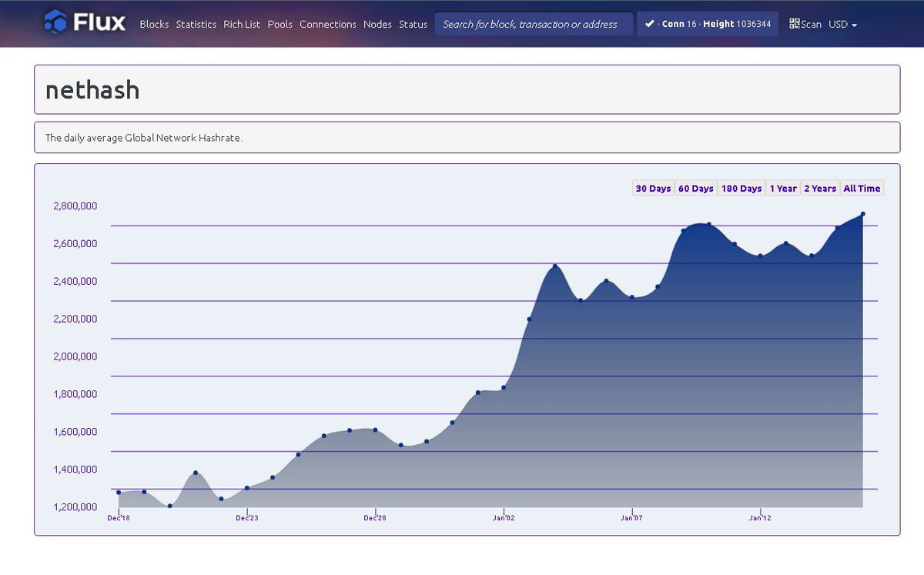The height and width of the screenshot is (575, 924).
Task: Click the Scan label in header
Action: pos(812,24)
